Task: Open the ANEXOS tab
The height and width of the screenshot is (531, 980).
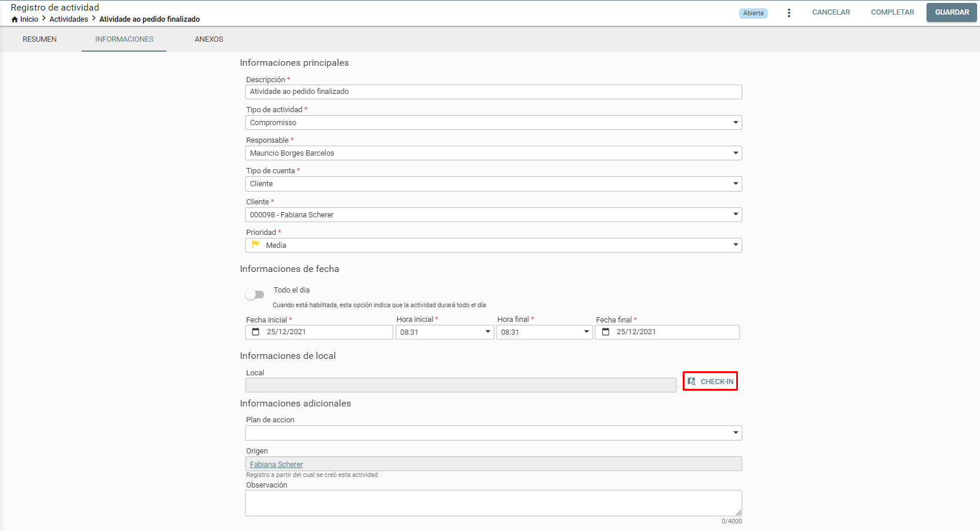Action: point(209,39)
